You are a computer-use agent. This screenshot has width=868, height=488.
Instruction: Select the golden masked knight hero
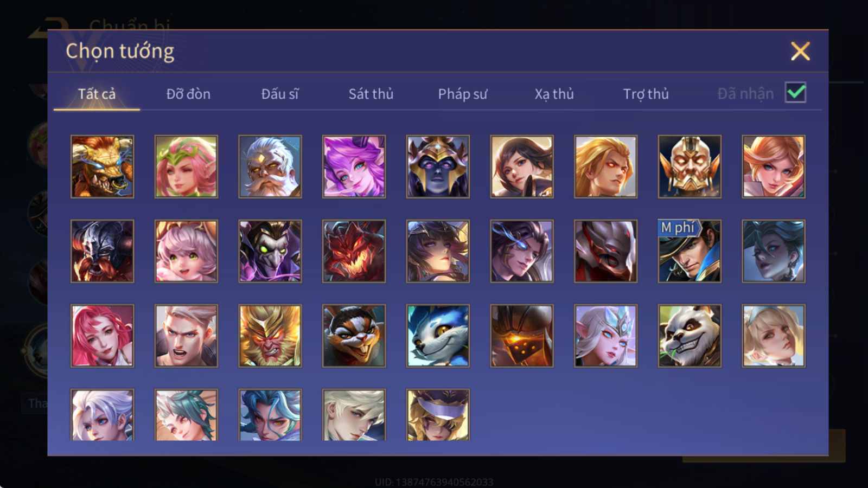click(690, 166)
